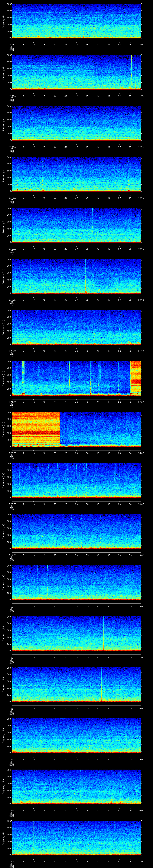Click the 27:00 end time label
The image size is (153, 868).
pyautogui.click(x=141, y=657)
